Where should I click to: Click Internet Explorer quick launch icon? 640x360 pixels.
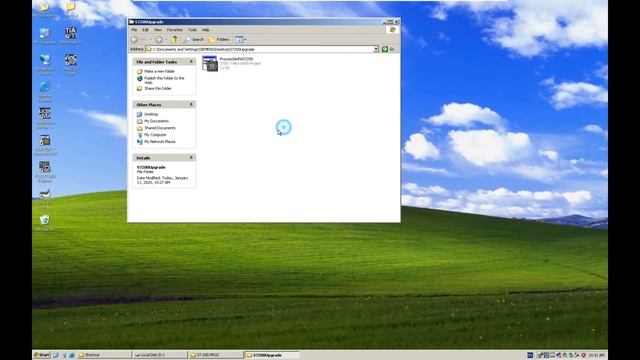pyautogui.click(x=72, y=355)
